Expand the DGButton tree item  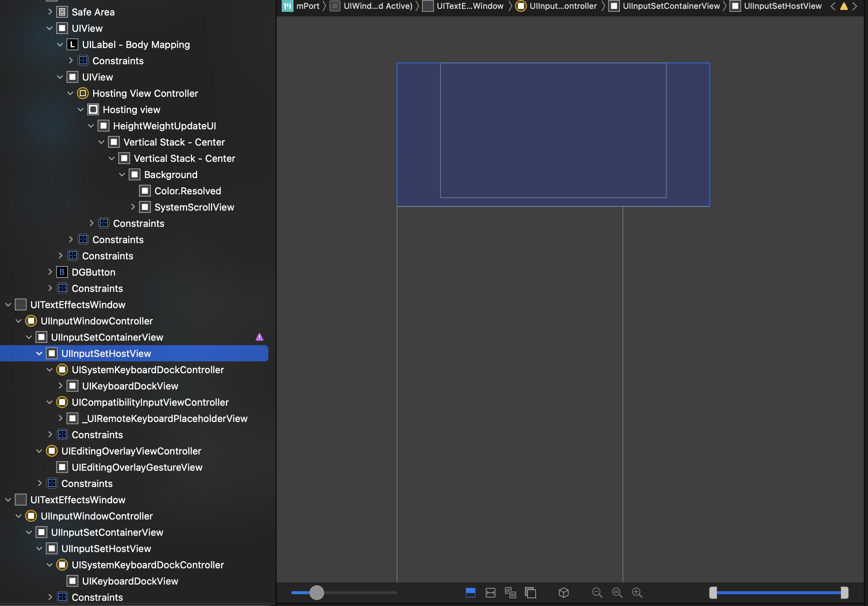click(x=50, y=272)
